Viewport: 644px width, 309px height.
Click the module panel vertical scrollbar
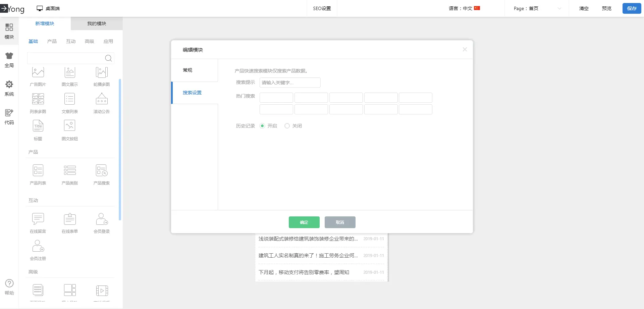[120, 149]
